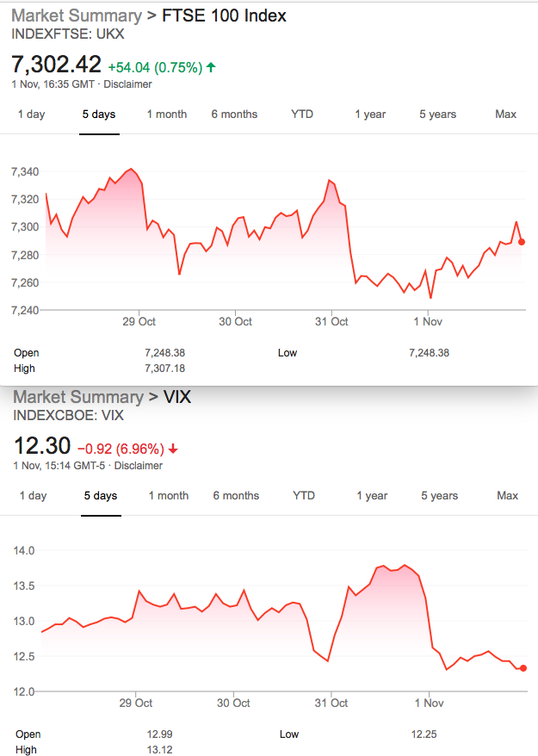Click the red endpoint dot on FTSE chart
Image resolution: width=538 pixels, height=756 pixels.
point(522,242)
